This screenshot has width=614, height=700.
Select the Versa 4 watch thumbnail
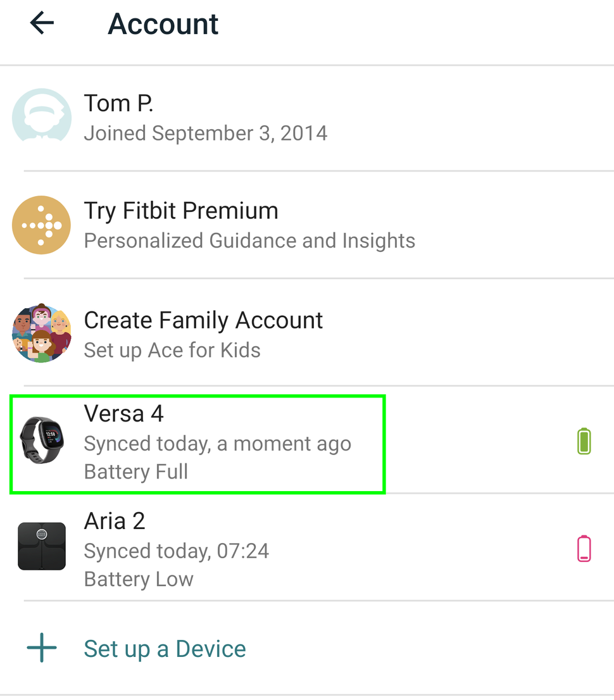pyautogui.click(x=41, y=441)
